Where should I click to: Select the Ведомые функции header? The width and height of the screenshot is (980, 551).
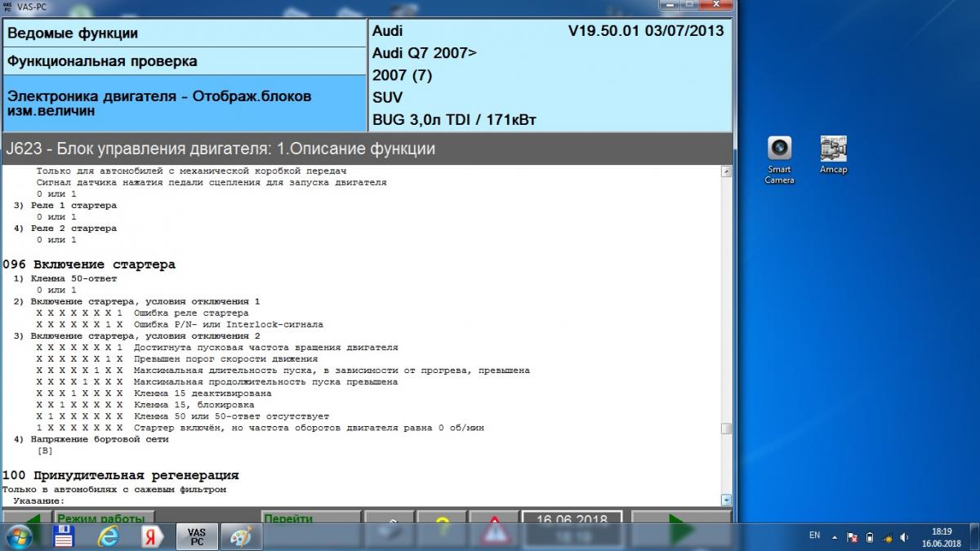click(x=184, y=33)
